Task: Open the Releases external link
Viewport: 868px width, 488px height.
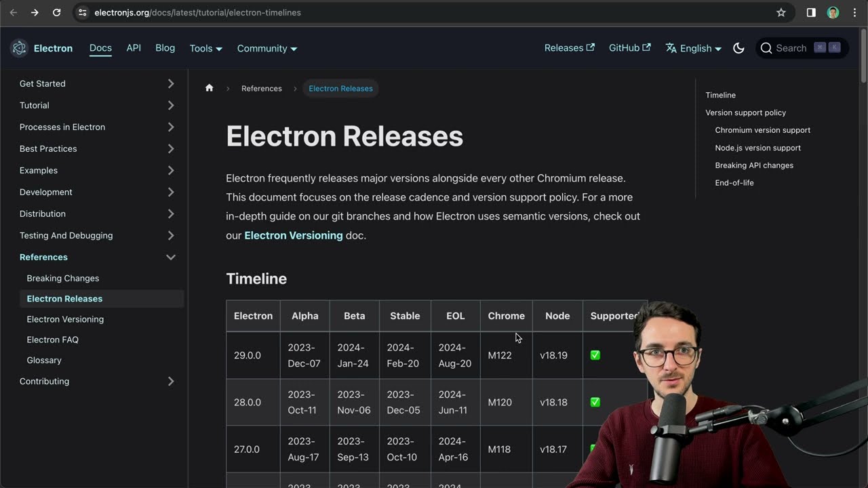Action: click(569, 47)
